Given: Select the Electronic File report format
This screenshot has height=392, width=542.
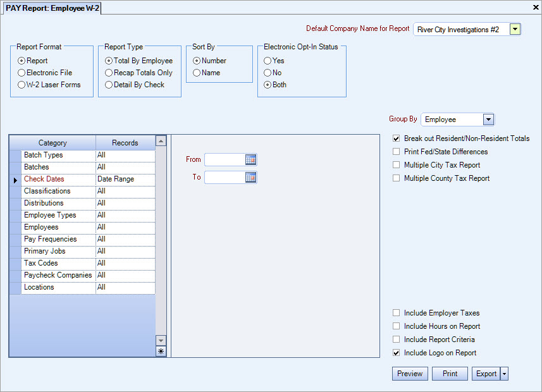Looking at the screenshot, I should [22, 73].
